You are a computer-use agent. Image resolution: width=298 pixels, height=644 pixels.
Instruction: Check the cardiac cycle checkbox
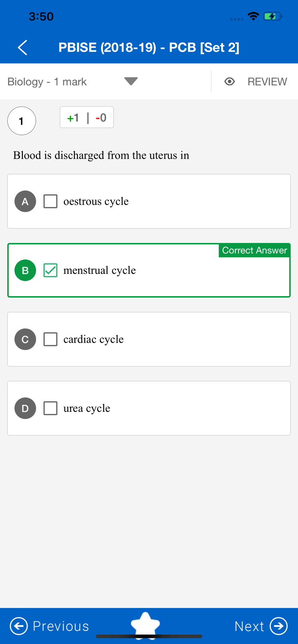tap(50, 339)
